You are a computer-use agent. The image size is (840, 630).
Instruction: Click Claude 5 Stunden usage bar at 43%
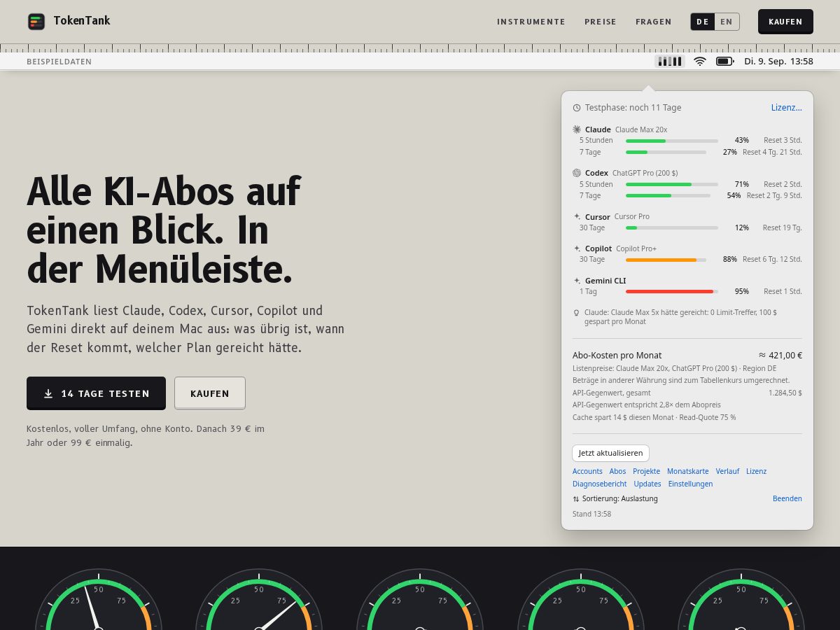point(672,141)
